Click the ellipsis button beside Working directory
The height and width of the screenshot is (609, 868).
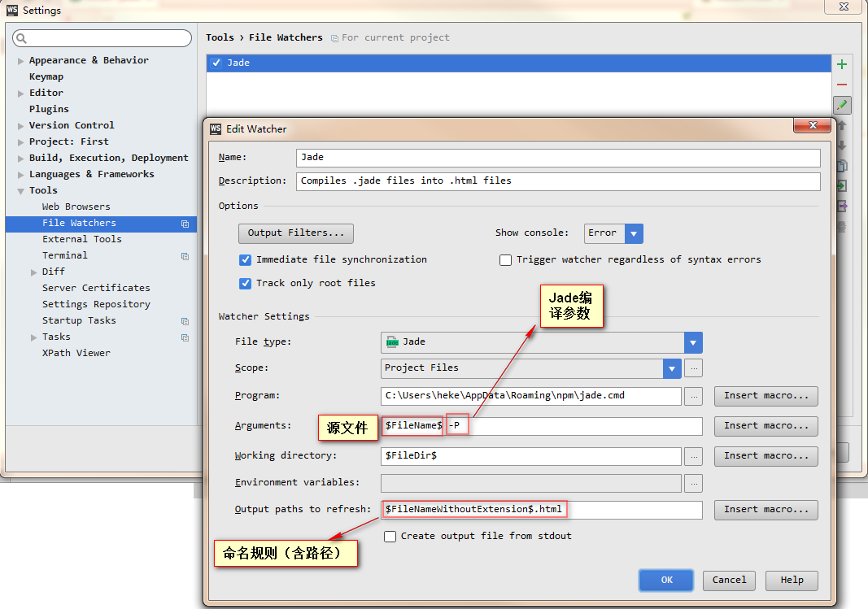point(693,456)
